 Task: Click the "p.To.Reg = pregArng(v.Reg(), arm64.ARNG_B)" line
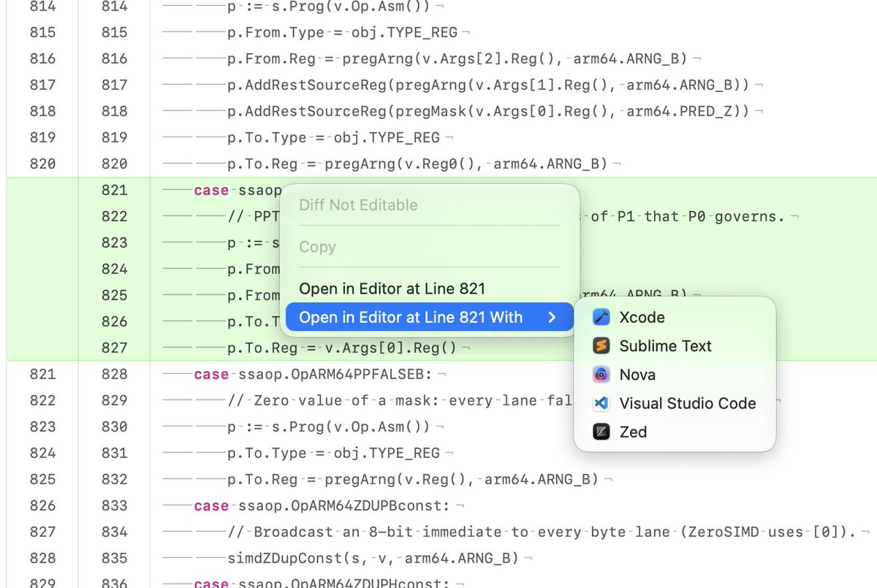413,479
